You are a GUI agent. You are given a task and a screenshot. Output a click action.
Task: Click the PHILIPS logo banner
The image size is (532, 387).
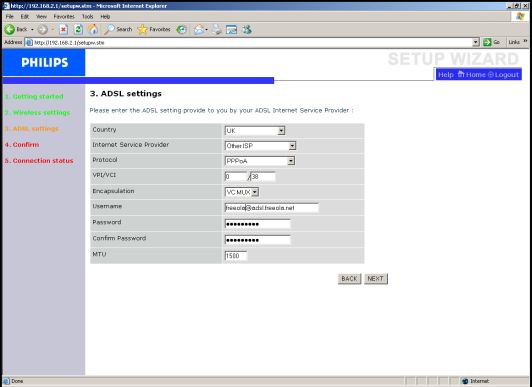click(44, 62)
